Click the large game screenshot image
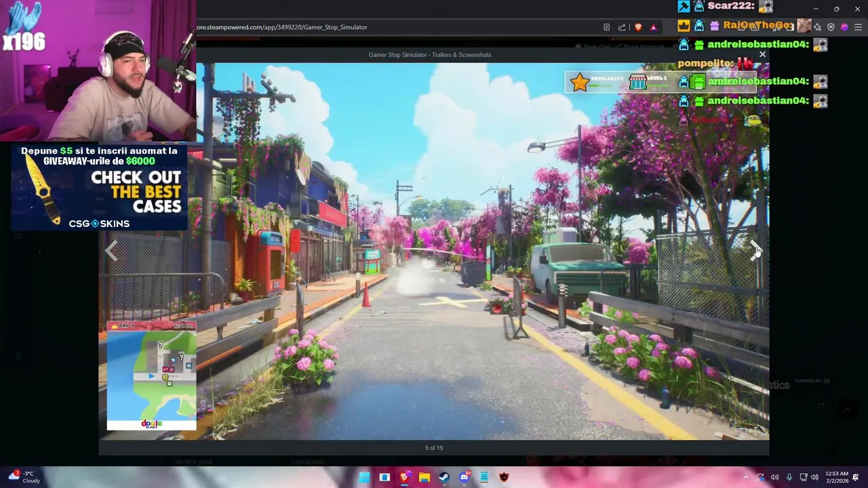Image resolution: width=868 pixels, height=488 pixels. pyautogui.click(x=434, y=251)
